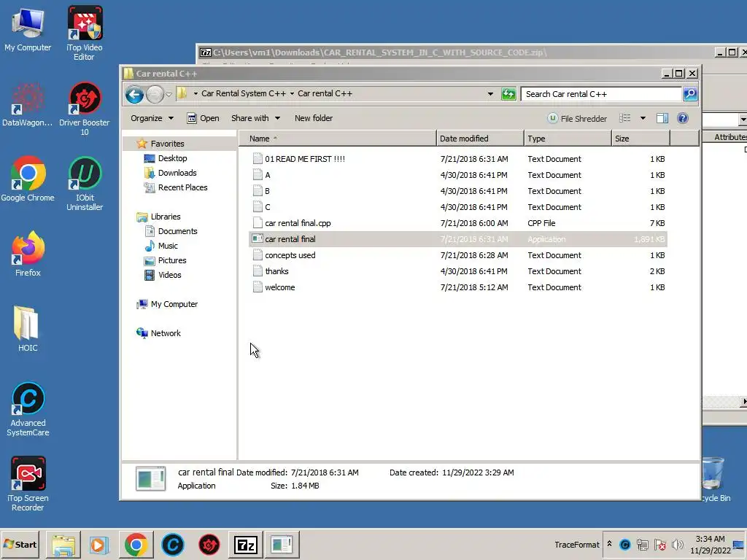Select car rental final.cpp file
The height and width of the screenshot is (560, 747).
pos(298,223)
